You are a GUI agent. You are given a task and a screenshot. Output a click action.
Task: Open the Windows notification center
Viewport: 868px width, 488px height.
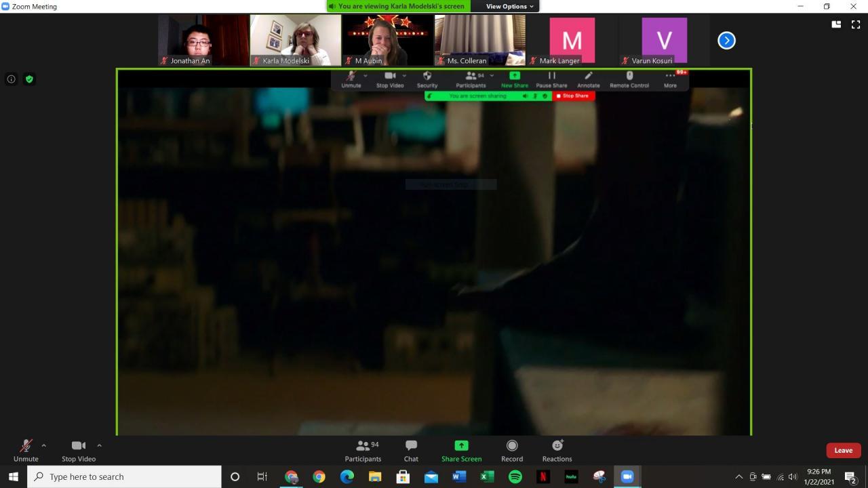coord(851,477)
